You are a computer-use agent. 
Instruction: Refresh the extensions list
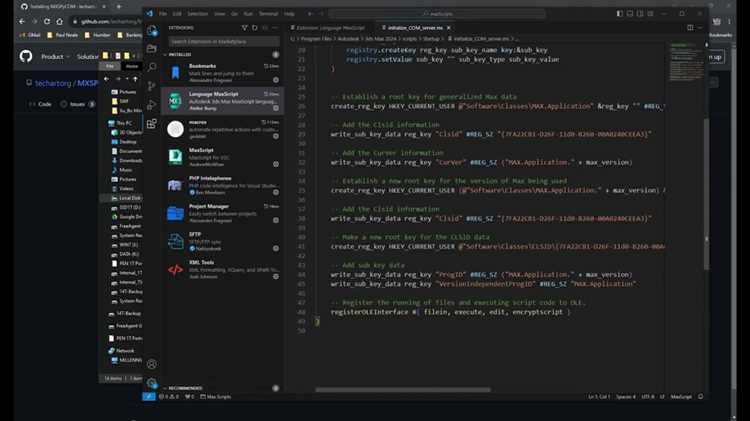click(x=254, y=28)
